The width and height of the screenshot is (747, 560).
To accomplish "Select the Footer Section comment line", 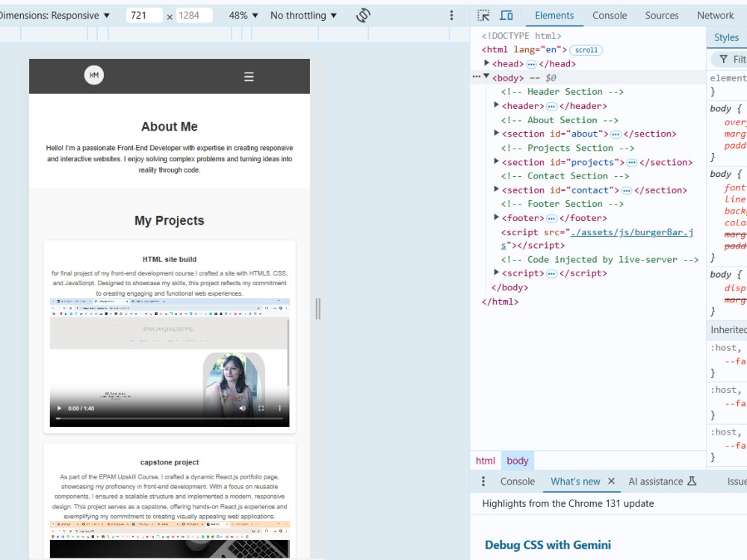I will (x=562, y=204).
